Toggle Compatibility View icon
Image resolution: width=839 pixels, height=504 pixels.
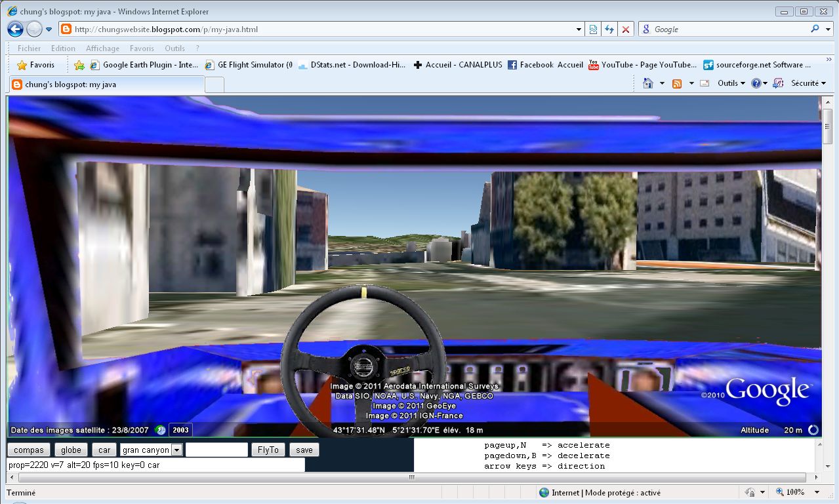click(x=594, y=29)
